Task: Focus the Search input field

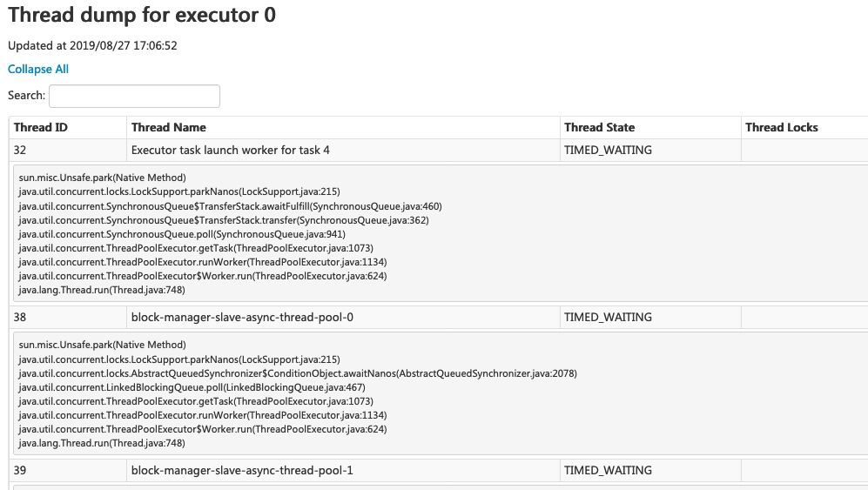Action: click(x=135, y=96)
